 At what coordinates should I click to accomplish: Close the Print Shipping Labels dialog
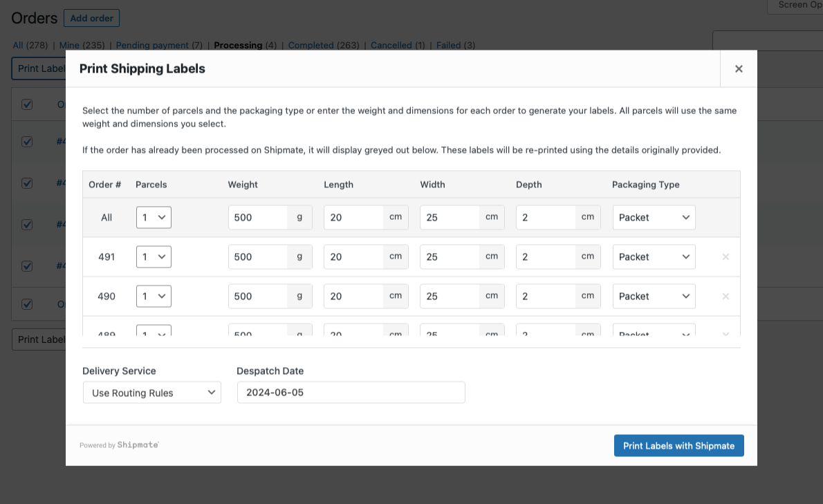pyautogui.click(x=739, y=68)
